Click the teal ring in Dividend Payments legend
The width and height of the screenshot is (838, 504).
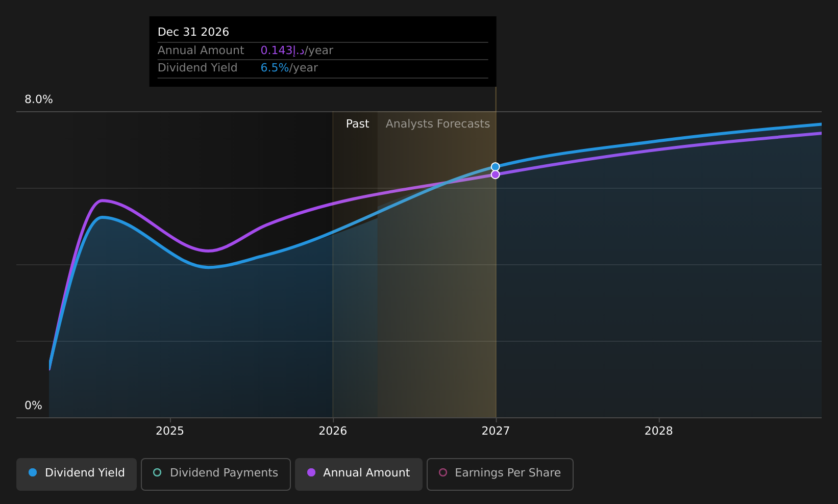(157, 472)
